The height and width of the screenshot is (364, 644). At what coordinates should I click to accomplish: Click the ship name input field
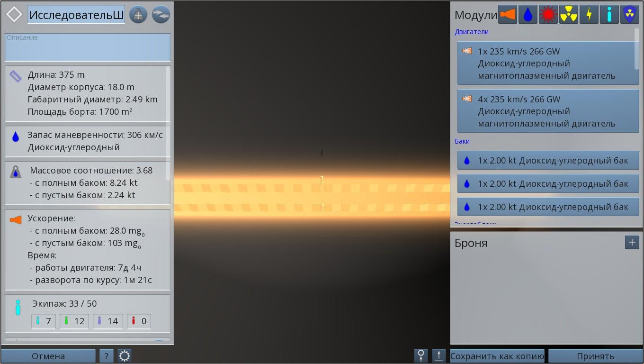click(x=76, y=15)
